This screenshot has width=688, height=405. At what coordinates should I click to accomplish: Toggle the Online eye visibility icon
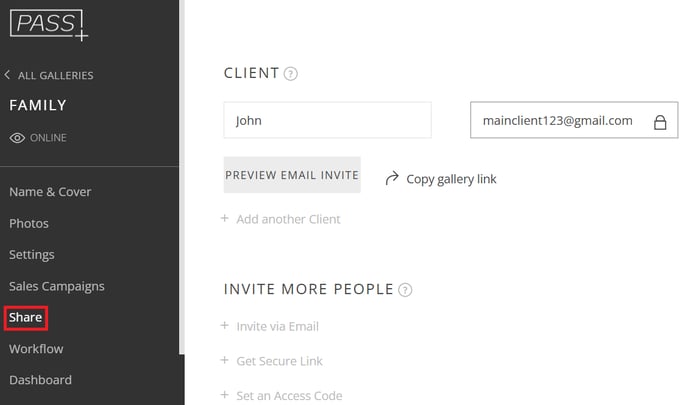tap(17, 138)
